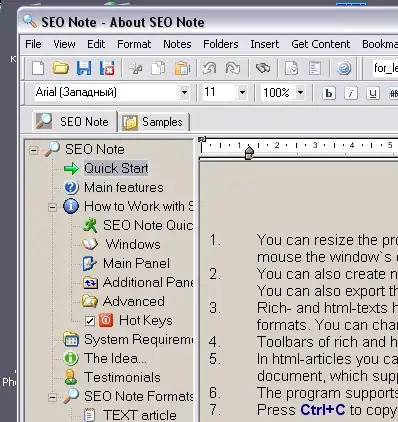Select Testimonials in the tree
398x422 pixels.
(x=122, y=377)
